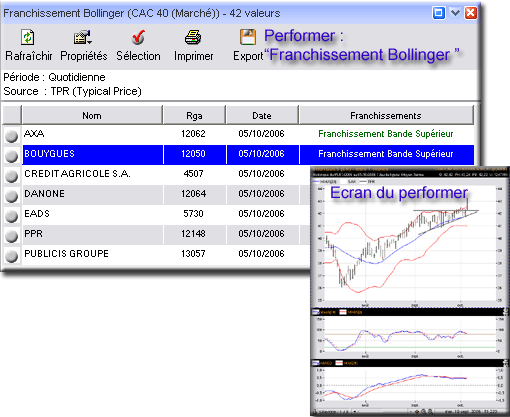Click the round marker beside AXA
The height and width of the screenshot is (417, 510).
(12, 136)
